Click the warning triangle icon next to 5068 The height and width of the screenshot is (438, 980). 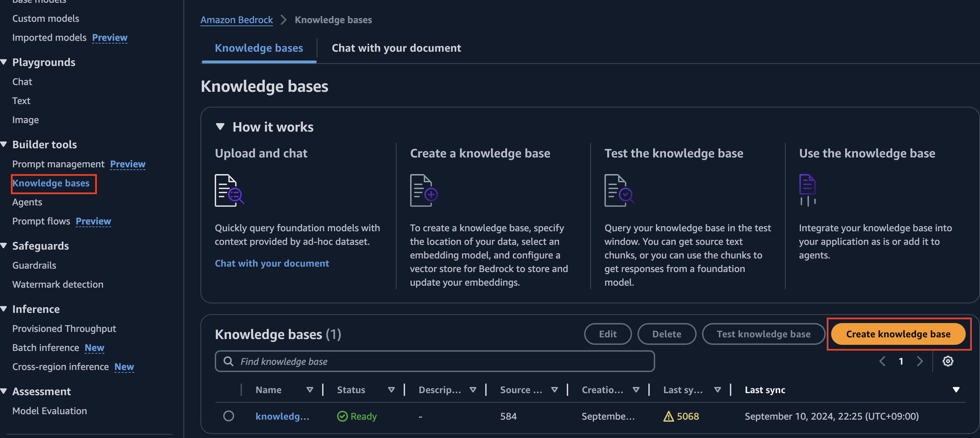coord(668,416)
